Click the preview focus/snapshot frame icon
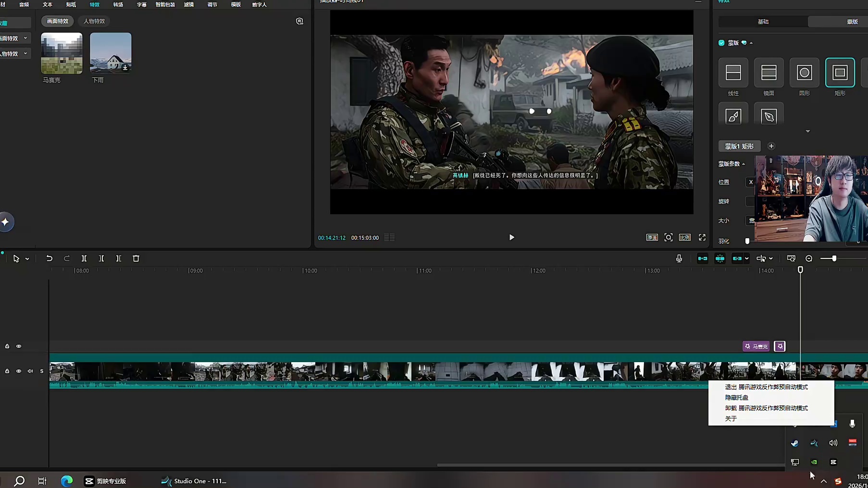 (x=668, y=237)
